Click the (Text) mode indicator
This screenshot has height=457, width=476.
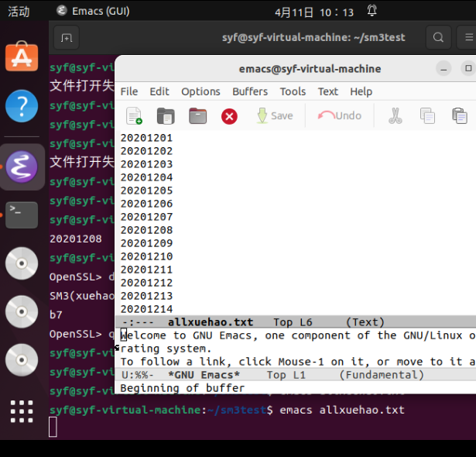tap(365, 322)
